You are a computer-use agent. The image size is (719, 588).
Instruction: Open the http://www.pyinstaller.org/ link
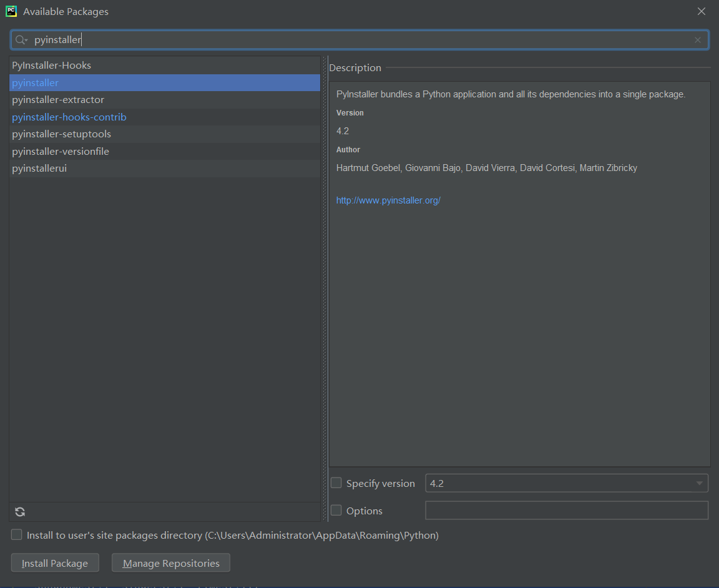click(388, 200)
